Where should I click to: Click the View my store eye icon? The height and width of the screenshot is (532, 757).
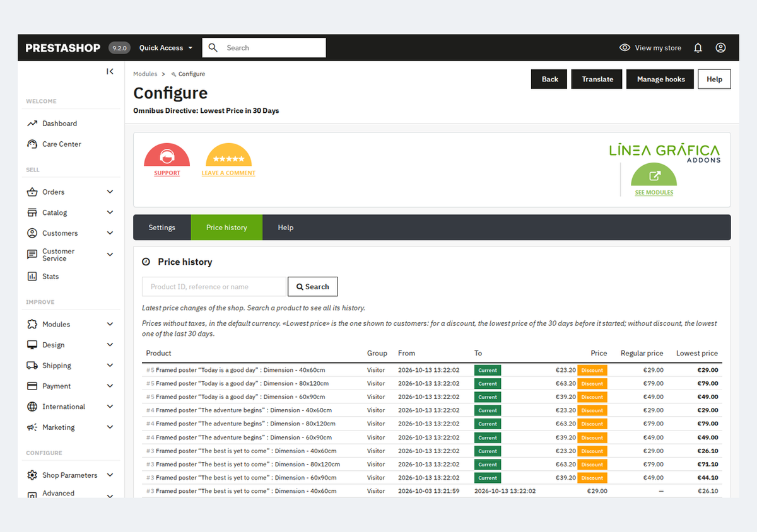[625, 48]
